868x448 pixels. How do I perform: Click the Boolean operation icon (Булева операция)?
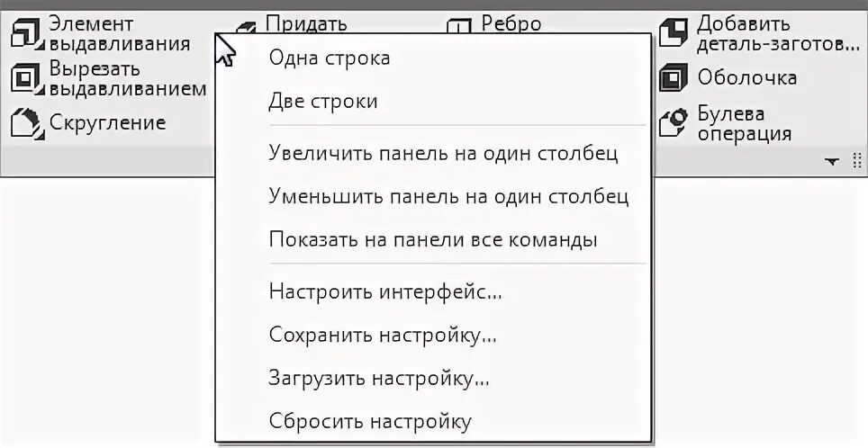(x=675, y=123)
